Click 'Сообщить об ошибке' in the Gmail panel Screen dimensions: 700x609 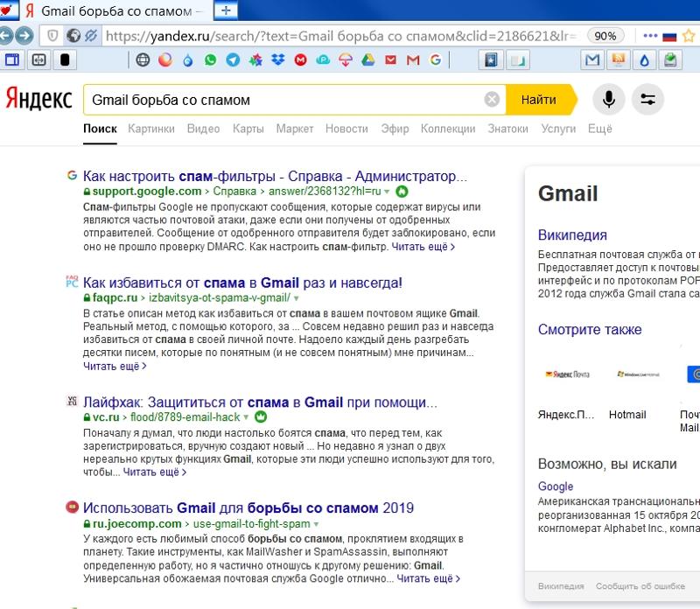(640, 586)
